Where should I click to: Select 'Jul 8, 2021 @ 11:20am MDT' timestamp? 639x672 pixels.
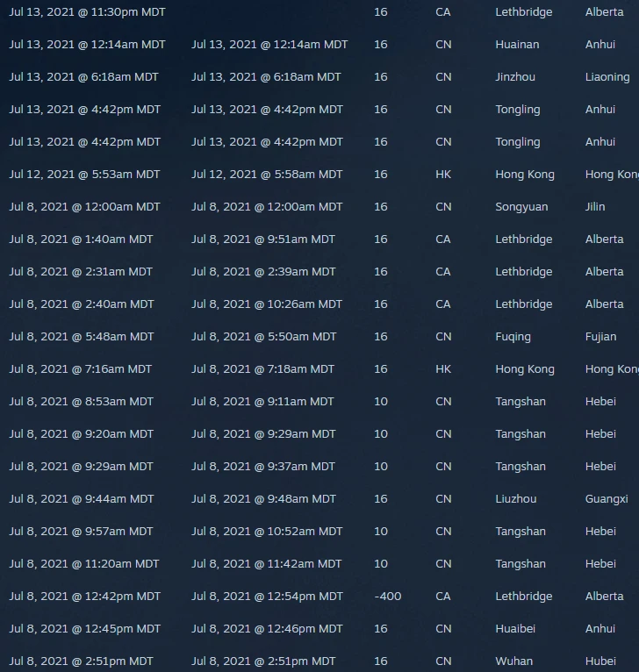tap(84, 564)
